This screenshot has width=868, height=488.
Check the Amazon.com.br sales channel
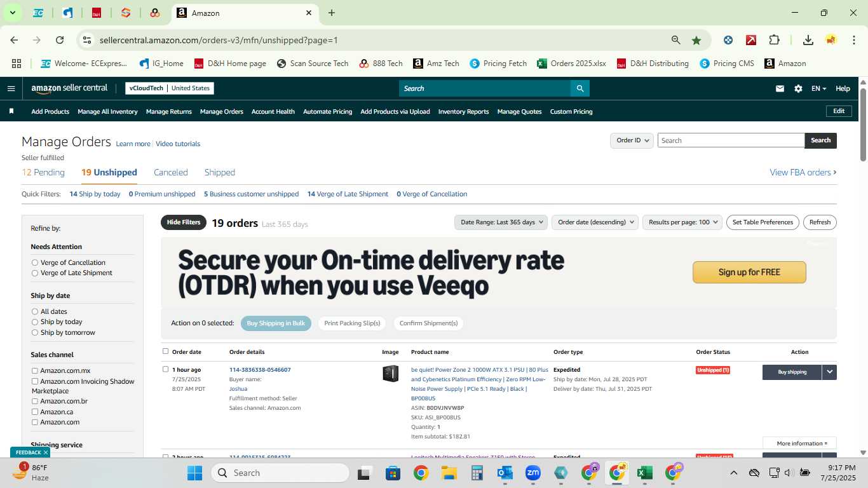(35, 401)
